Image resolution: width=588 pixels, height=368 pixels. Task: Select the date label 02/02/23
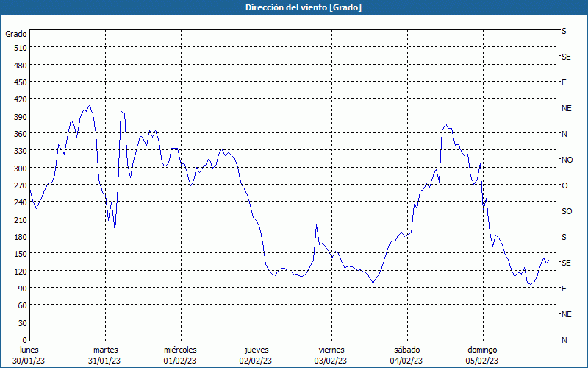click(256, 361)
